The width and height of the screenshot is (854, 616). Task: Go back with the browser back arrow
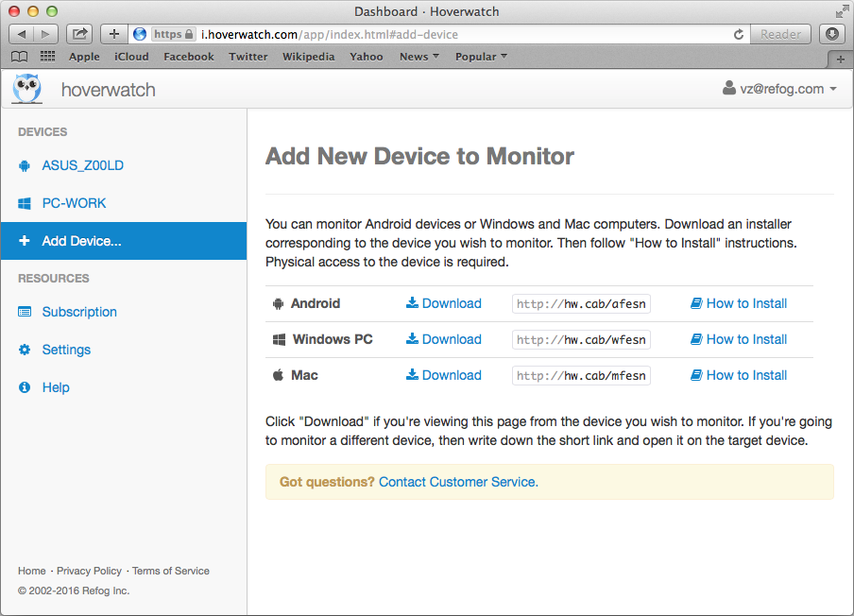click(21, 34)
